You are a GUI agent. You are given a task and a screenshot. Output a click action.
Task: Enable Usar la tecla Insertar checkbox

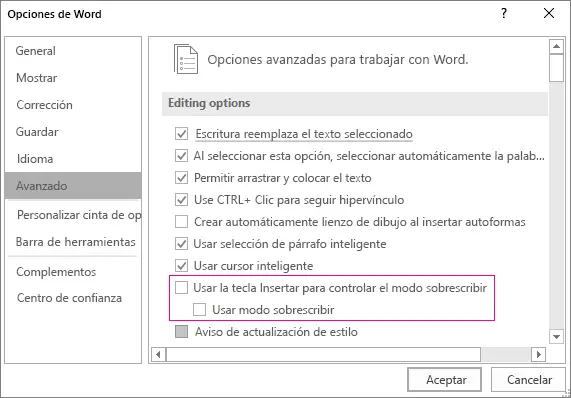coord(181,288)
